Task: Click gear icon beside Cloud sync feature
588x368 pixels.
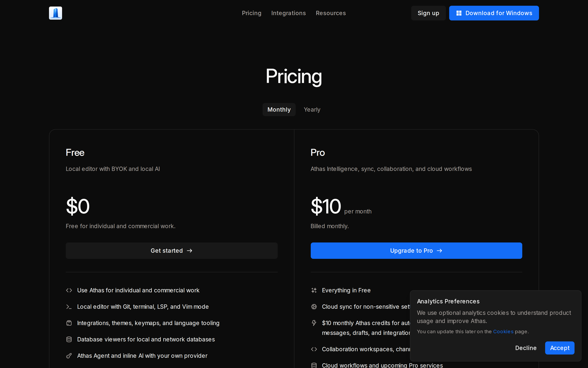Action: click(314, 307)
